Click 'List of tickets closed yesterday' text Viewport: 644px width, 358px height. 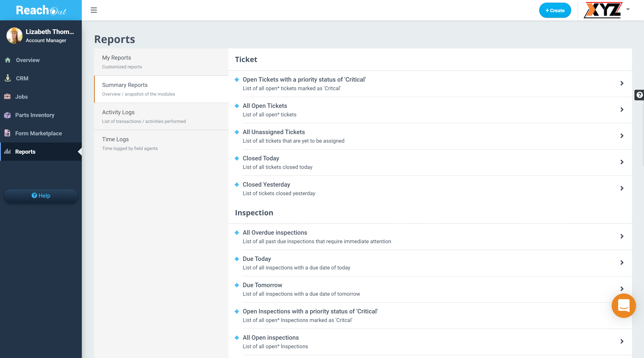[279, 193]
